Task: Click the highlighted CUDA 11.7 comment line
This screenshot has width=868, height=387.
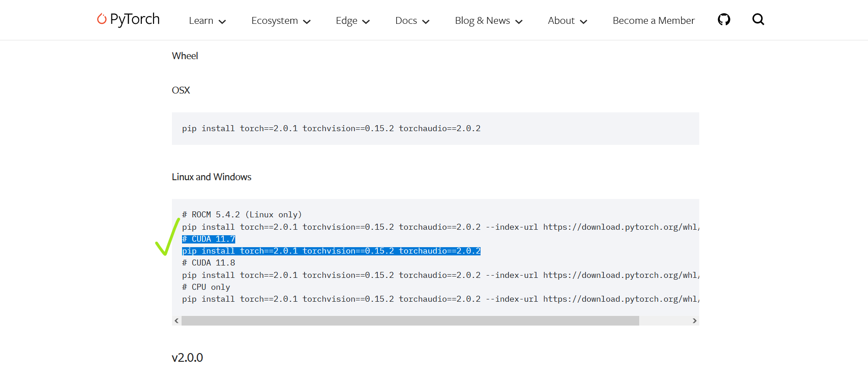Action: point(209,239)
